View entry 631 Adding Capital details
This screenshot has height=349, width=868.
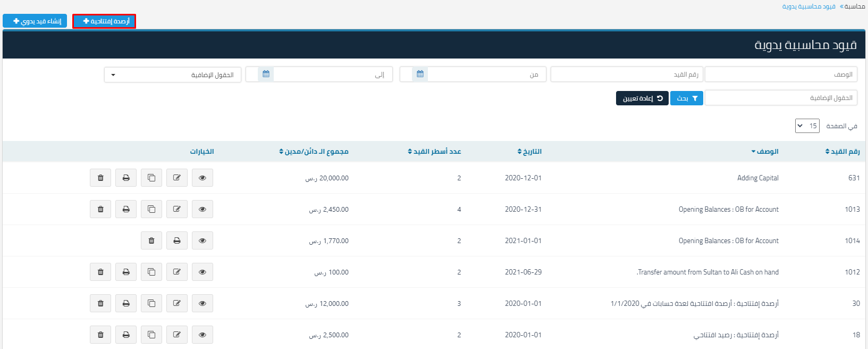(202, 178)
